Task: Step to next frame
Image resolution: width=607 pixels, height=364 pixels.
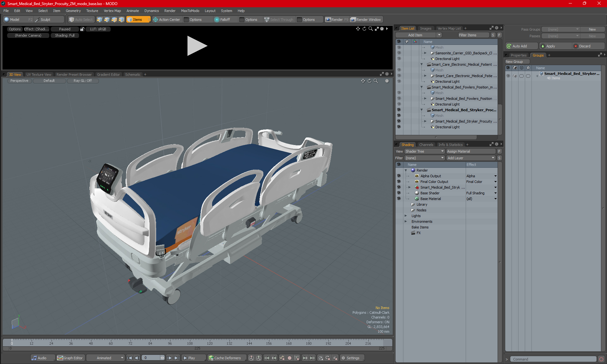Action: (169, 358)
